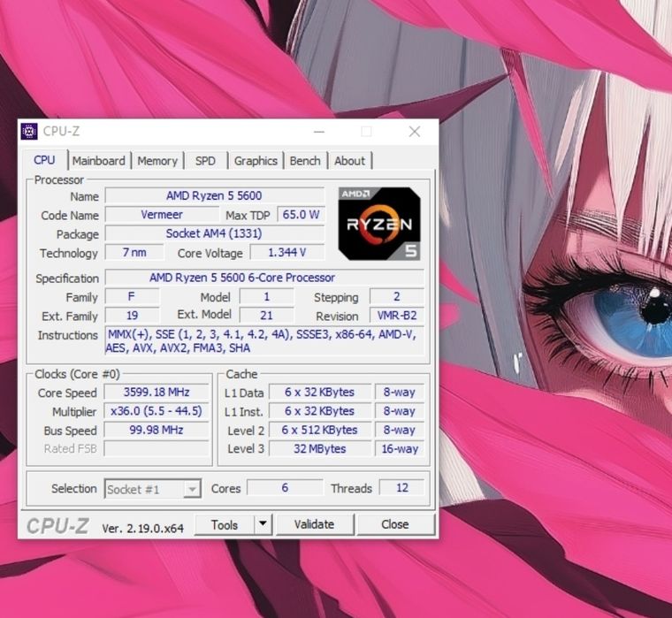Open the Memory tab

tap(157, 161)
